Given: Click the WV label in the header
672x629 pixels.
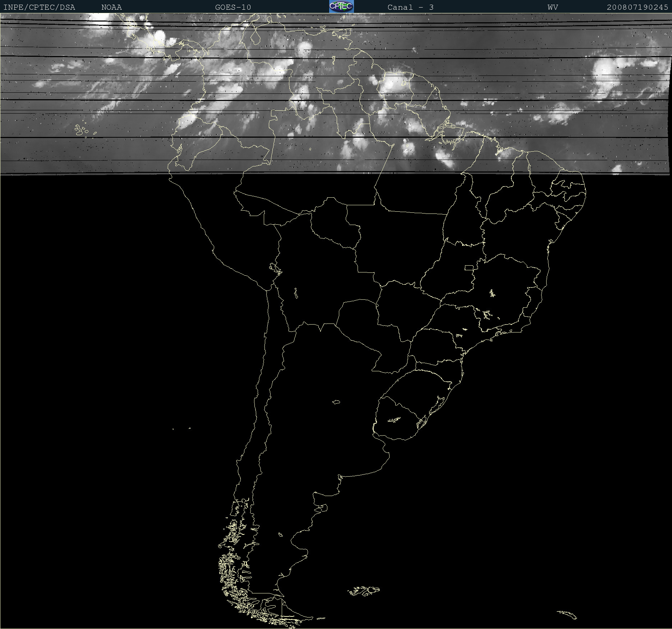Looking at the screenshot, I should (553, 7).
